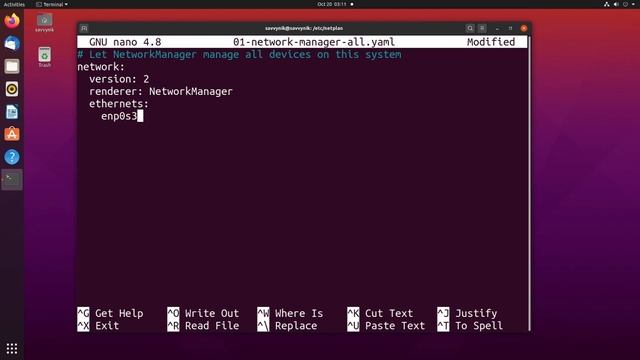Click the 01-network-manager-all.yaml filename in nano header
This screenshot has width=640, height=360.
tap(314, 42)
